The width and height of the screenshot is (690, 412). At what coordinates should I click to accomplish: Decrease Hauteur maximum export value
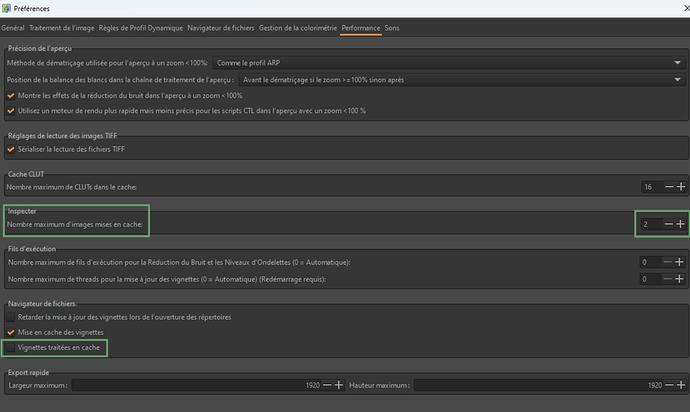pyautogui.click(x=667, y=385)
